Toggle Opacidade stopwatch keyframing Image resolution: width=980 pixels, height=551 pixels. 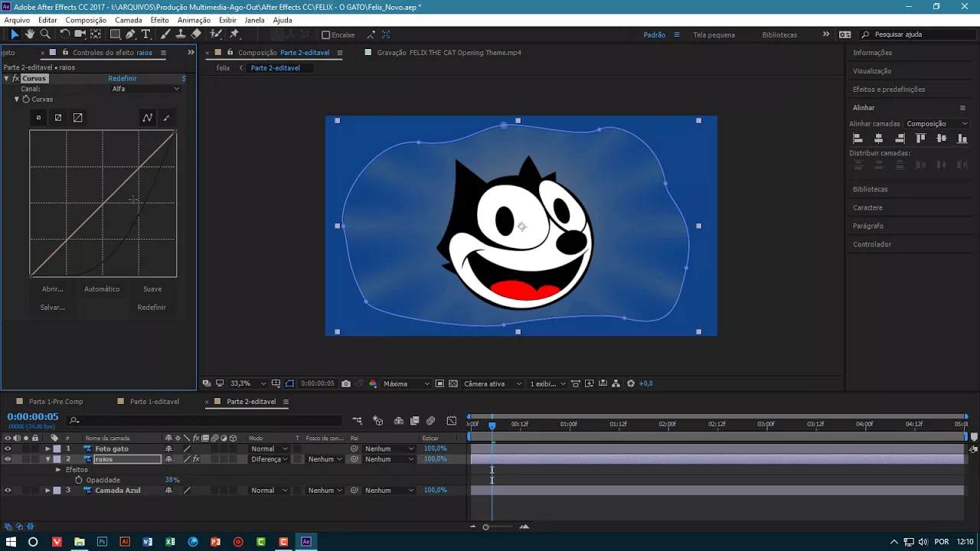coord(78,480)
